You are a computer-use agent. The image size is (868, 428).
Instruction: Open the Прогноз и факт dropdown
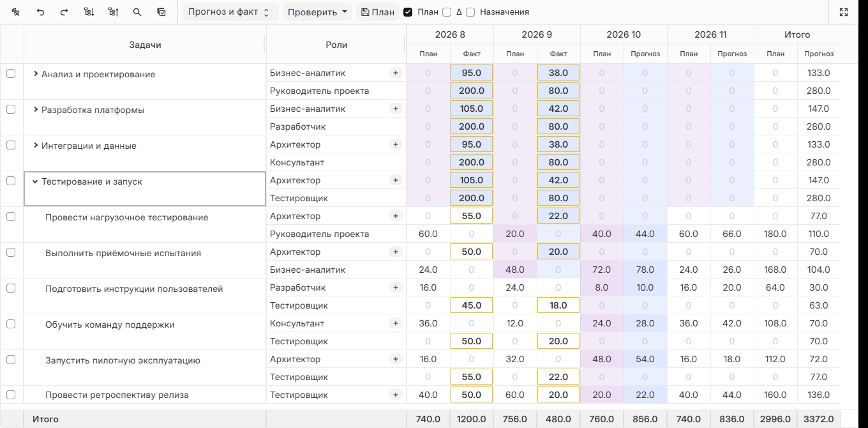click(230, 12)
